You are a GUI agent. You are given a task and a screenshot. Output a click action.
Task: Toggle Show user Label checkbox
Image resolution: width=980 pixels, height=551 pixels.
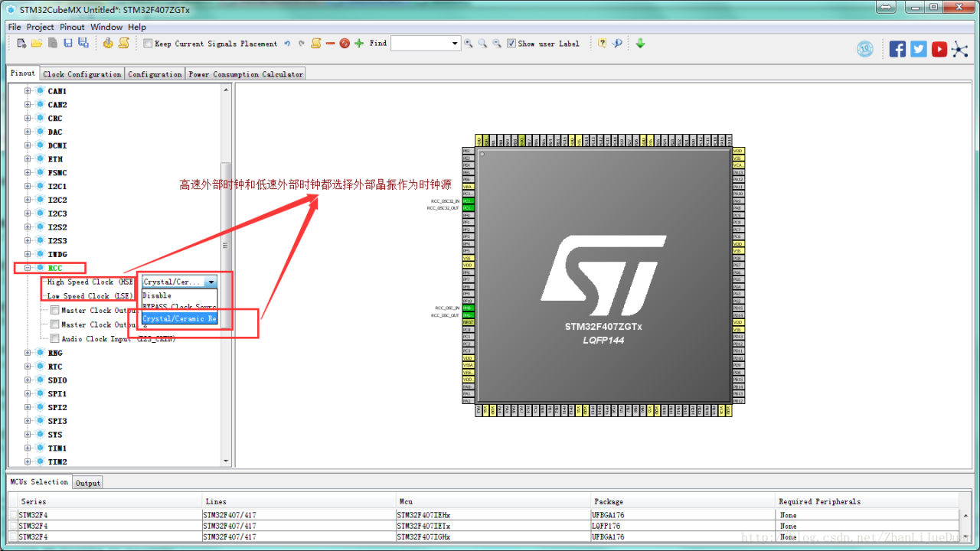511,44
